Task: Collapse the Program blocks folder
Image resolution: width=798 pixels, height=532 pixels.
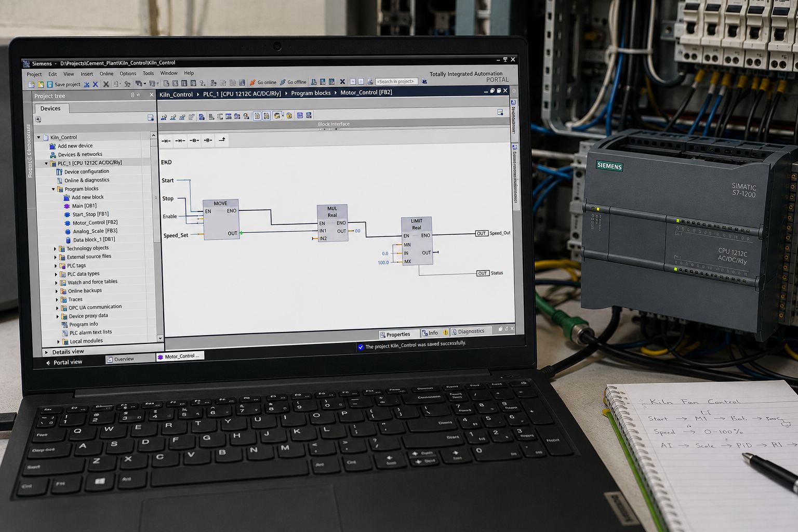Action: (x=53, y=189)
